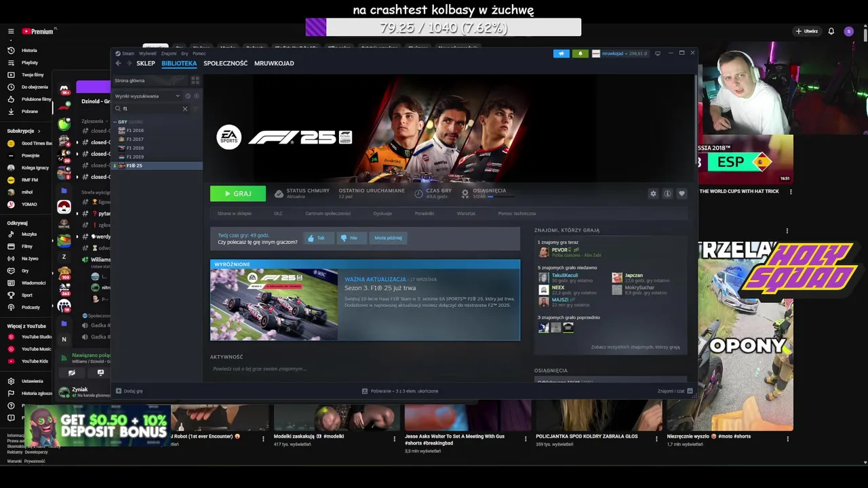Launch F1 25 with Graj button

pos(238,194)
